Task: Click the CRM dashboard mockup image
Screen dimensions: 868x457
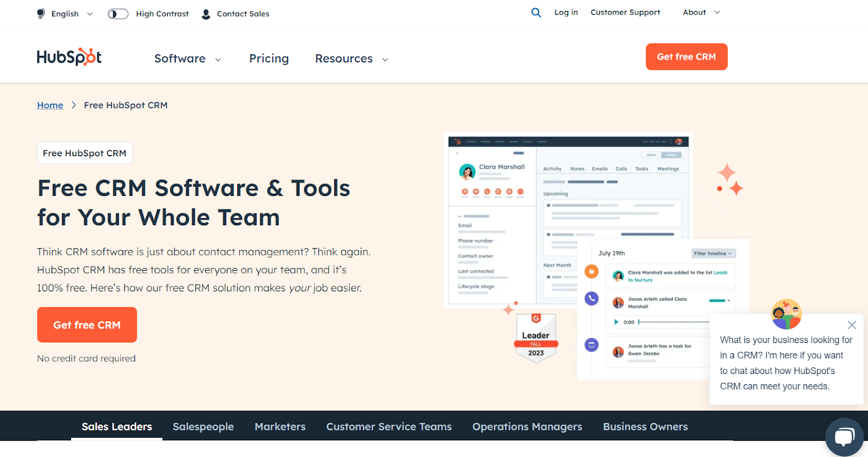Action: [x=569, y=220]
